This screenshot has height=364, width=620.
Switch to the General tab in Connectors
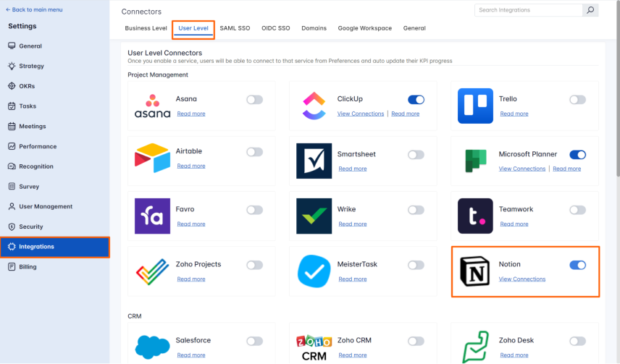[414, 28]
